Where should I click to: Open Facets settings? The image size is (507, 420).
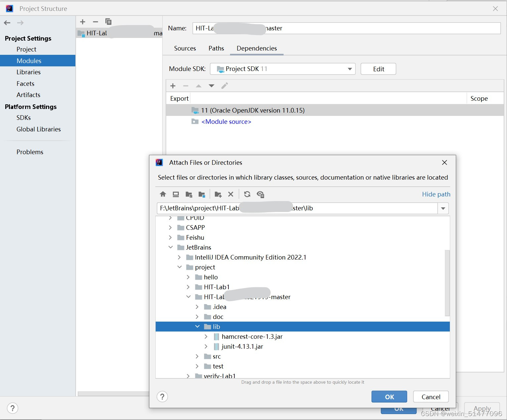coord(25,84)
